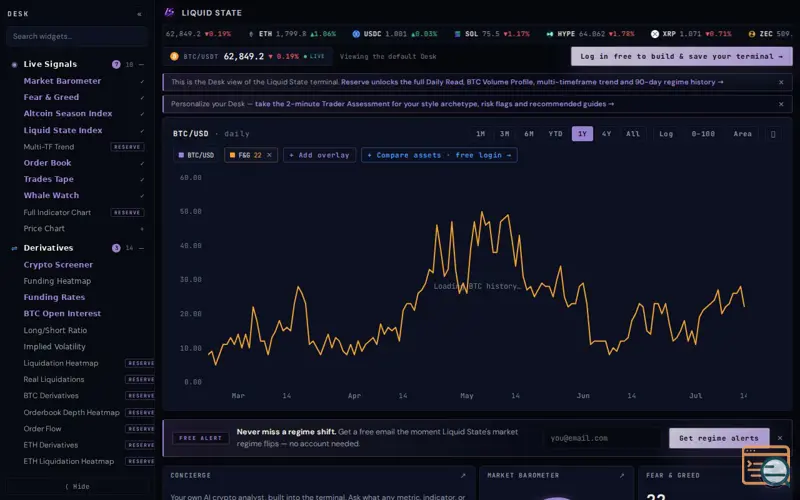Focus the you@email.com email field
The image size is (800, 500).
603,438
